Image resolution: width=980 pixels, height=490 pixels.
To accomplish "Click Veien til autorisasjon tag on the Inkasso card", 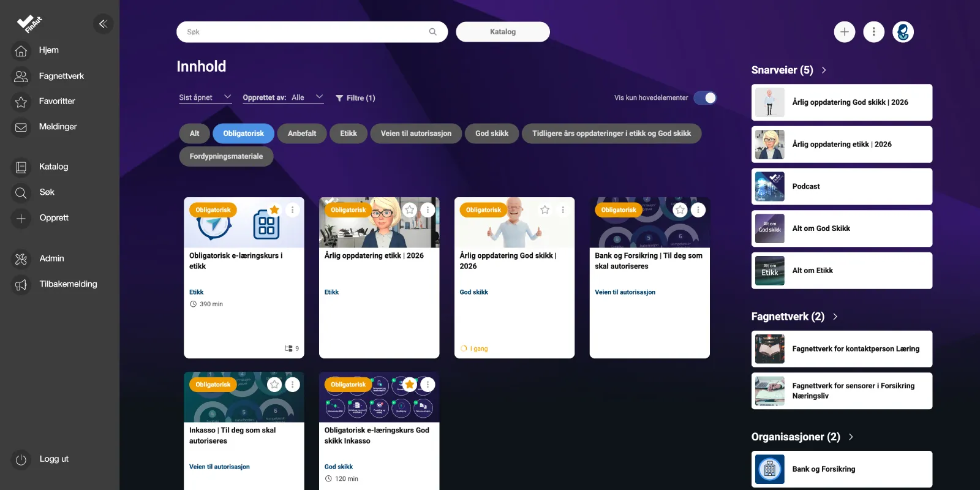I will 219,467.
